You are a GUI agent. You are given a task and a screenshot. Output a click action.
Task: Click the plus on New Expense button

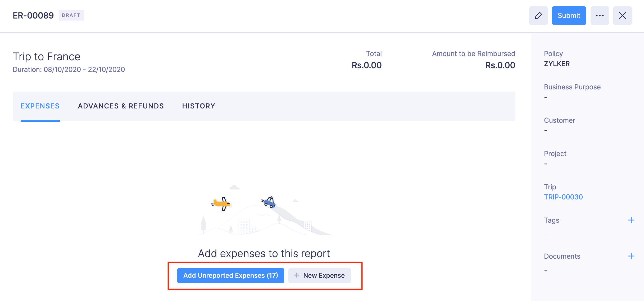[297, 275]
